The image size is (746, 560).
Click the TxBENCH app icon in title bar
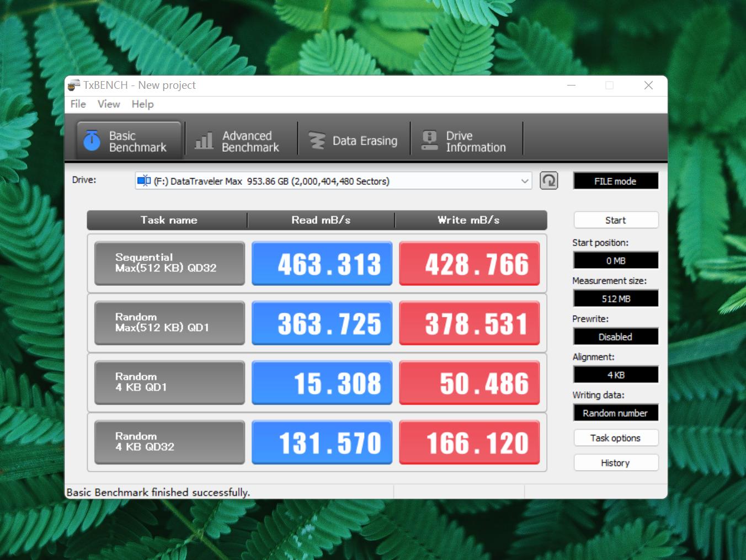tap(73, 86)
